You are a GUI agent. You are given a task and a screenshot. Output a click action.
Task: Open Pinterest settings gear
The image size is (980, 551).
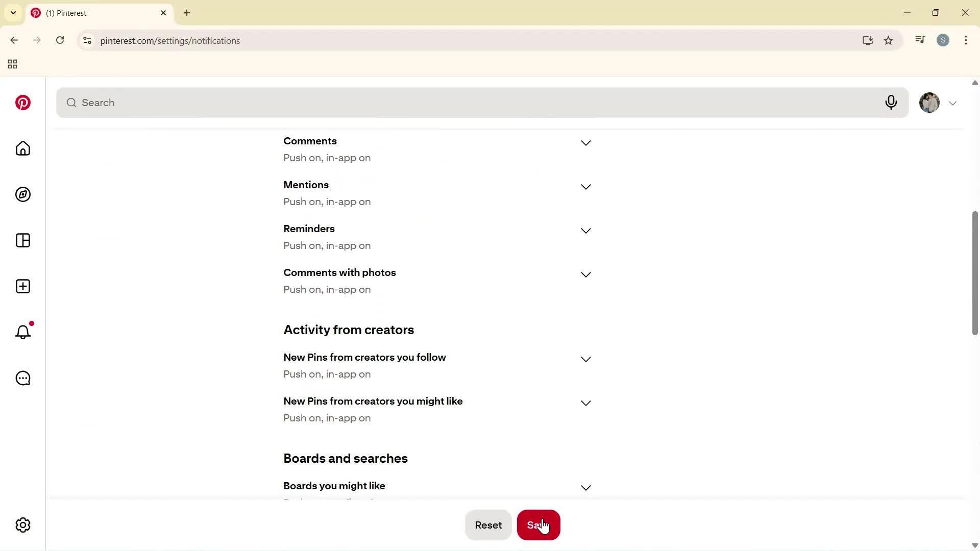coord(22,525)
